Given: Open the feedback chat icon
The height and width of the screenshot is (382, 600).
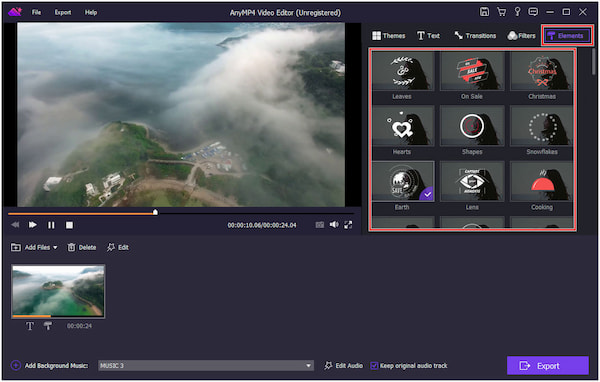Looking at the screenshot, I should 533,12.
